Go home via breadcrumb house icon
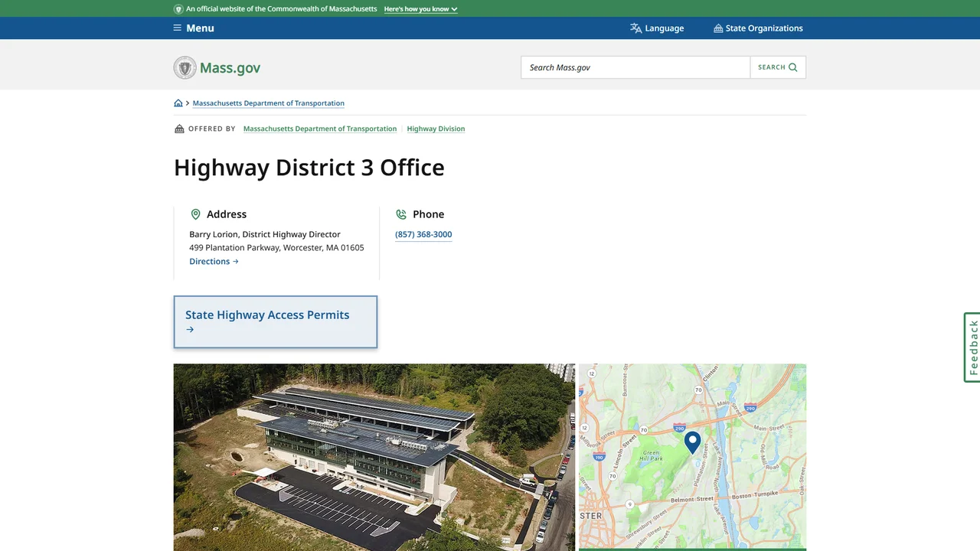 tap(178, 103)
